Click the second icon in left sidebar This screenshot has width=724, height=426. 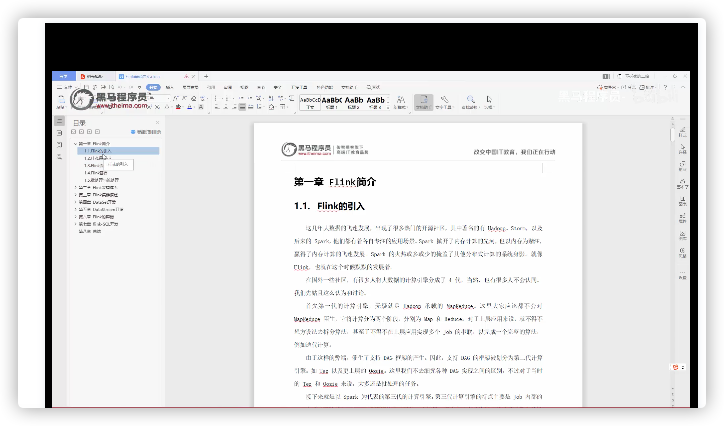(60, 133)
